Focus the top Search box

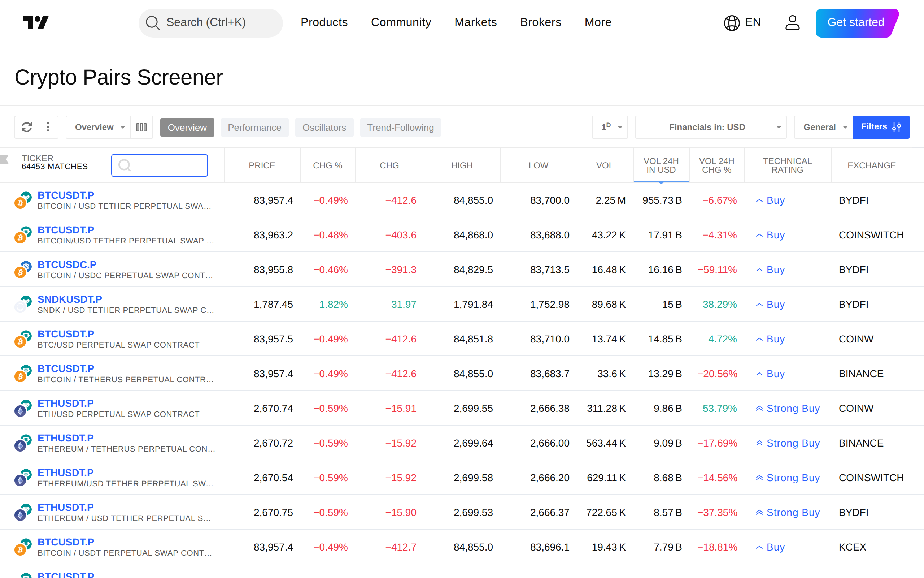tap(211, 23)
